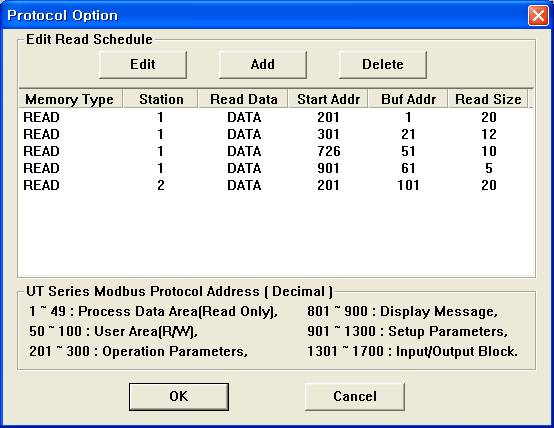Select the row with start address 901
This screenshot has width=554, height=428.
tap(276, 168)
